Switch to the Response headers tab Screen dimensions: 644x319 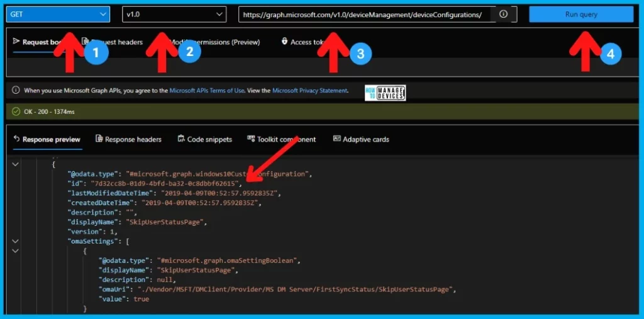(128, 139)
